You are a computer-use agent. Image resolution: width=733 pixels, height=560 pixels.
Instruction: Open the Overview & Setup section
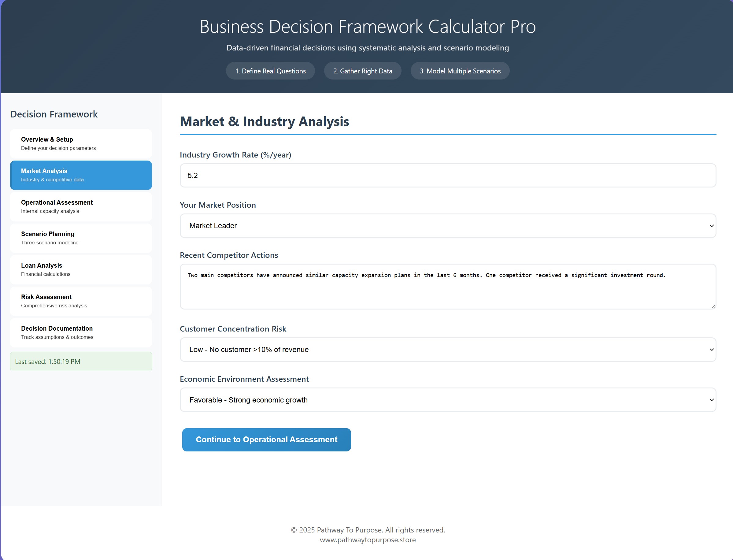pos(81,144)
